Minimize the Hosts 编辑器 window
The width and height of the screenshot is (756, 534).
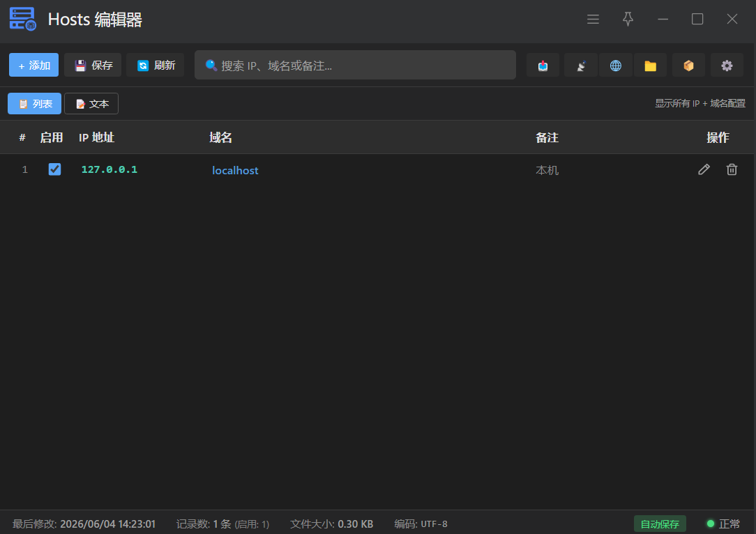click(663, 20)
